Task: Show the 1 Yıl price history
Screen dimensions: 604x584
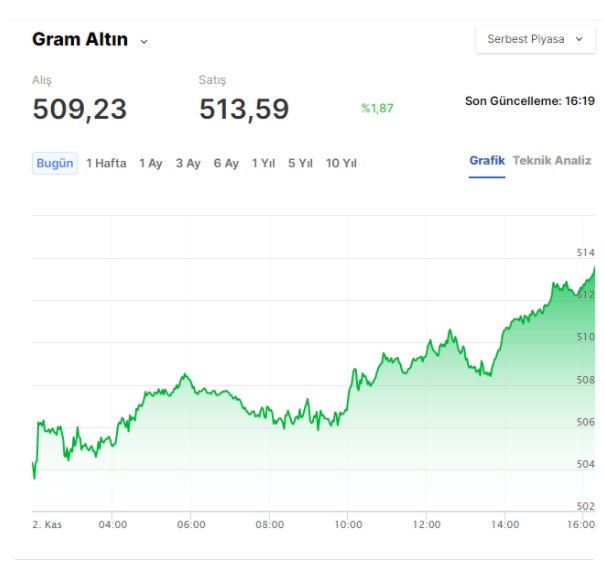Action: [x=263, y=163]
